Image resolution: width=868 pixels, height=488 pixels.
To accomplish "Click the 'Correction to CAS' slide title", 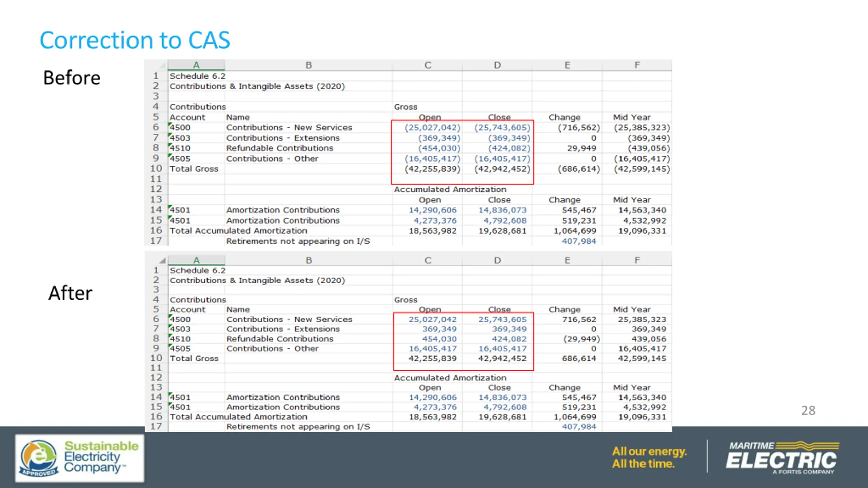I will [x=135, y=40].
